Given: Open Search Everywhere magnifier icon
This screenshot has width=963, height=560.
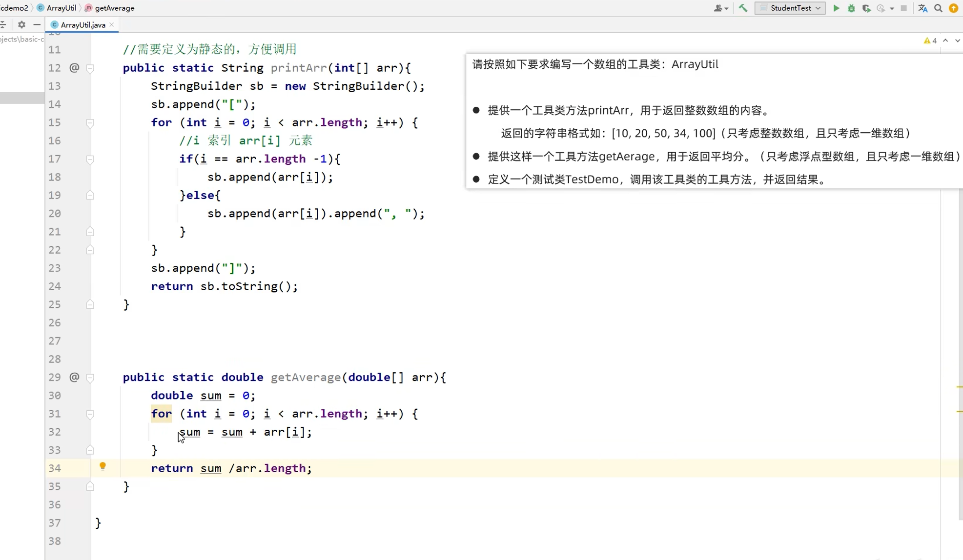Looking at the screenshot, I should (x=938, y=8).
